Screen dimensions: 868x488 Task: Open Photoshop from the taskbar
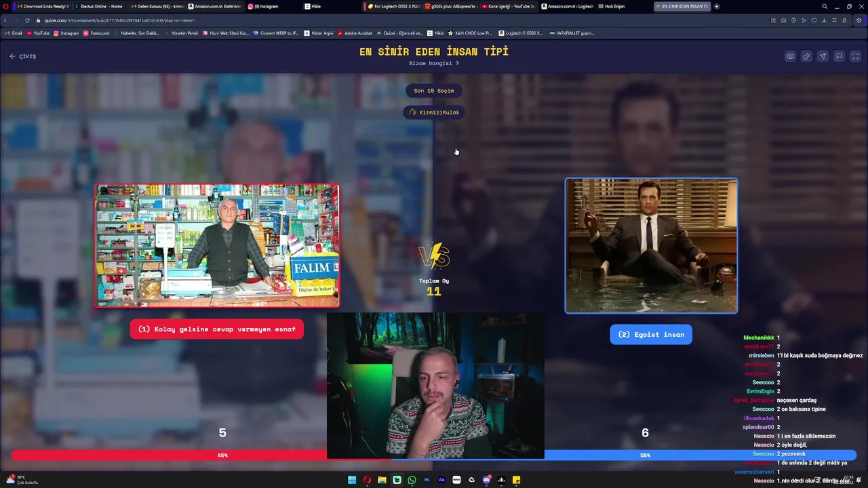click(427, 480)
